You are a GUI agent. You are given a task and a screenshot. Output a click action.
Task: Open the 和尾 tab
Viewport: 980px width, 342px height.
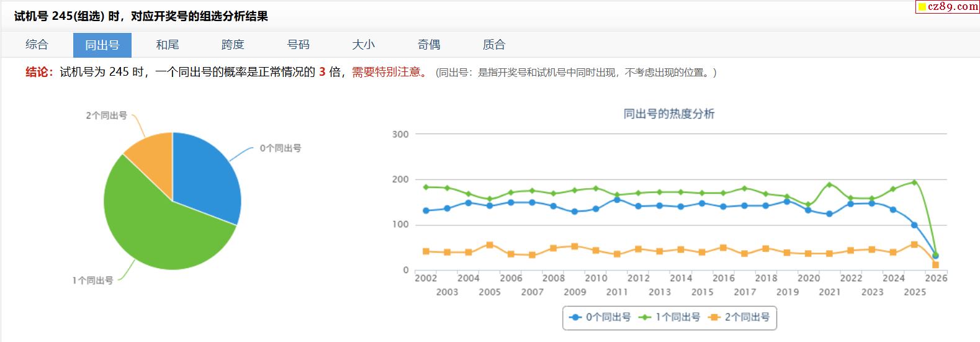(x=168, y=45)
